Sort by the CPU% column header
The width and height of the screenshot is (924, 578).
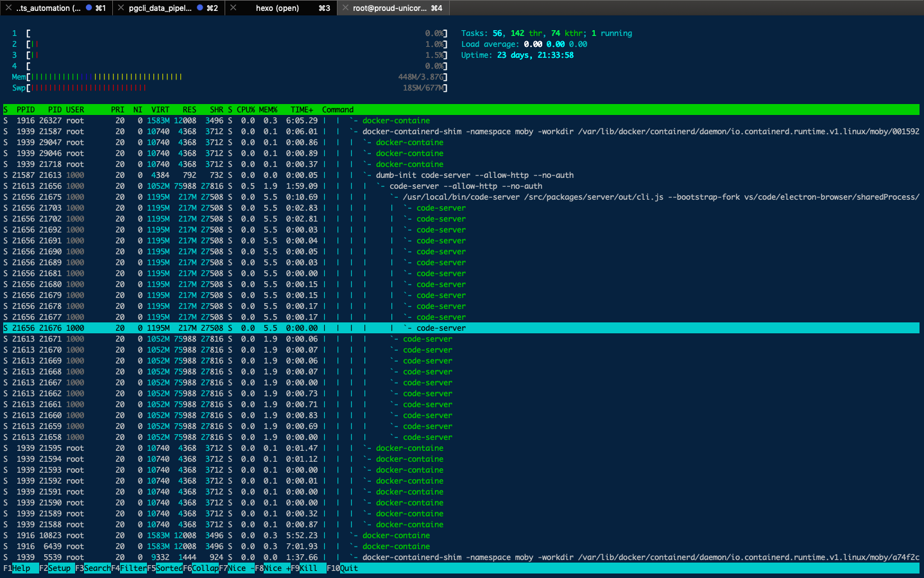pos(245,110)
